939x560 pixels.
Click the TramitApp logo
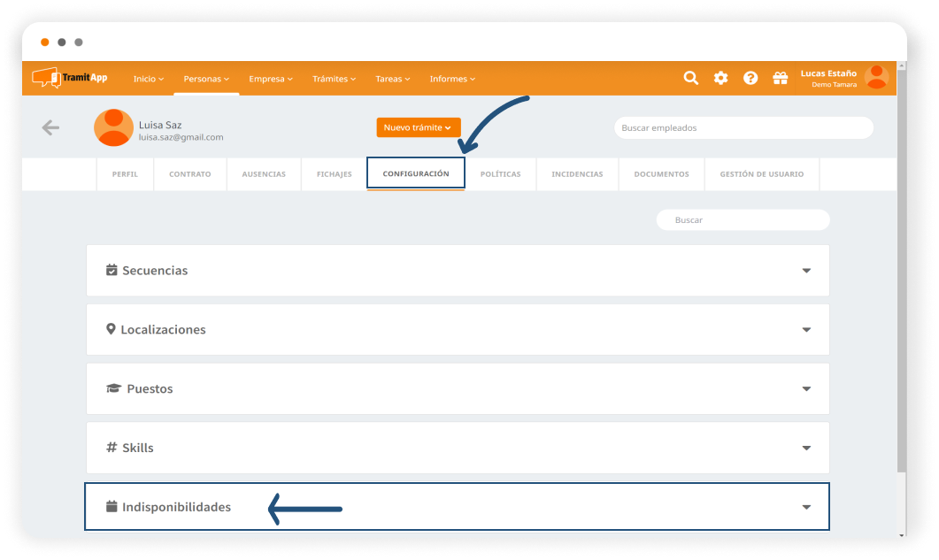click(70, 78)
